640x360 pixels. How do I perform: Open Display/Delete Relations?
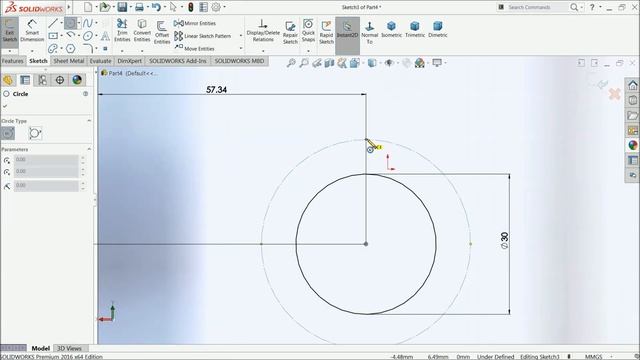[263, 31]
